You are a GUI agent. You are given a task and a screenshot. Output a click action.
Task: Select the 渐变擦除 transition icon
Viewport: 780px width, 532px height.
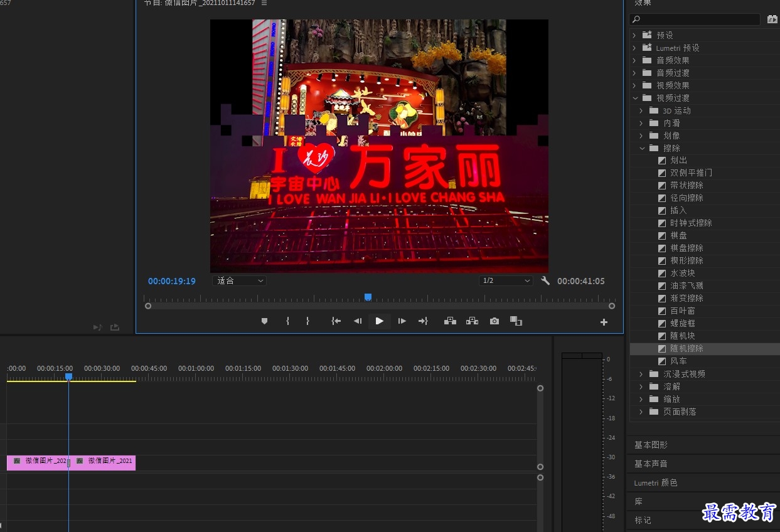tap(662, 299)
